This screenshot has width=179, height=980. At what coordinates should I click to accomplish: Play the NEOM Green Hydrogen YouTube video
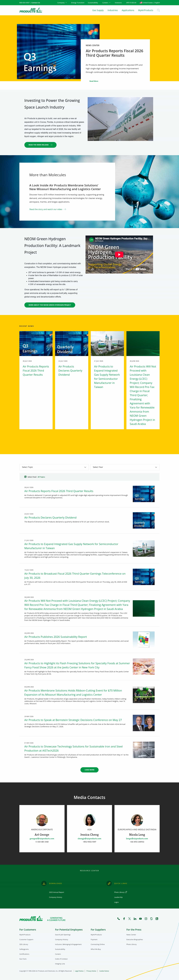coord(119,255)
